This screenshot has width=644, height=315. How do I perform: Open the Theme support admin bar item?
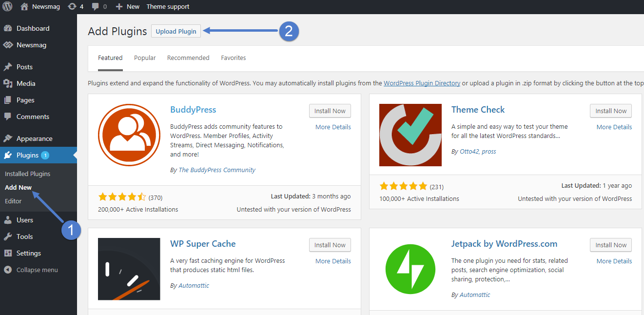click(x=168, y=6)
